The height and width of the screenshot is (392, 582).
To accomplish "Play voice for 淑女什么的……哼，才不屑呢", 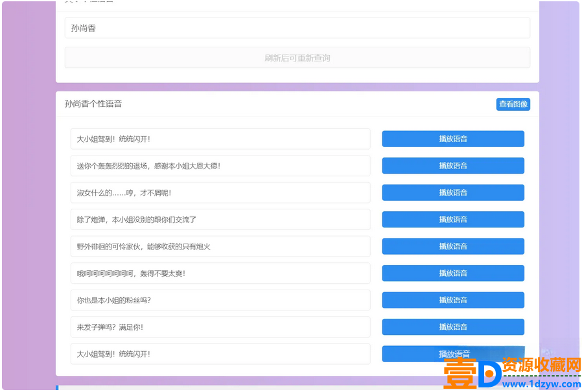I will tap(453, 192).
